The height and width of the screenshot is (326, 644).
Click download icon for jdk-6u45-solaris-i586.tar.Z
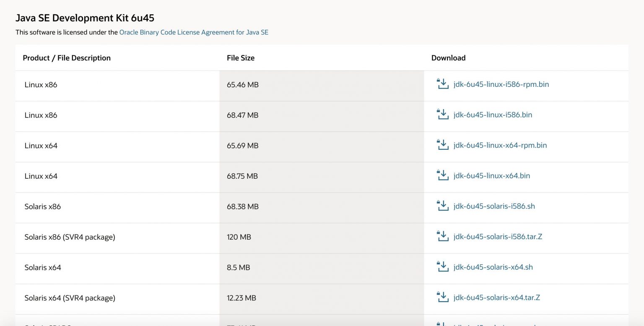coord(442,236)
